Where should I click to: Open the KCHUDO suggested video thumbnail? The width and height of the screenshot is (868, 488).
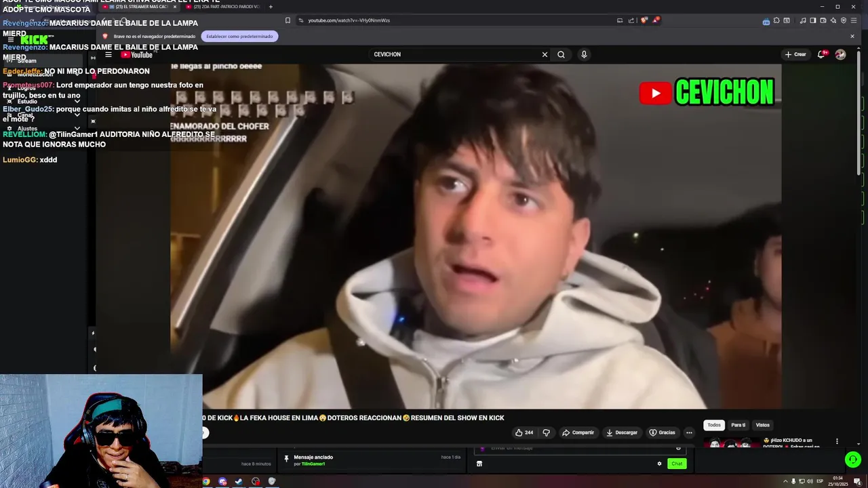[731, 443]
